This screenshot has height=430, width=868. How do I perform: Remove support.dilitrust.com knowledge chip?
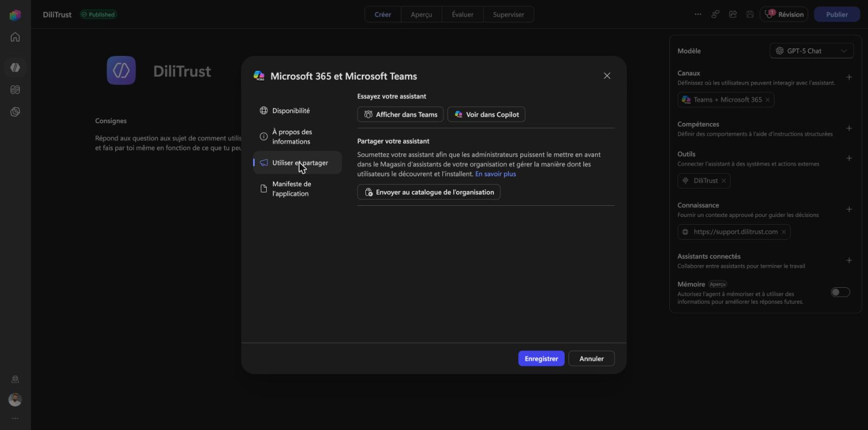pos(784,232)
